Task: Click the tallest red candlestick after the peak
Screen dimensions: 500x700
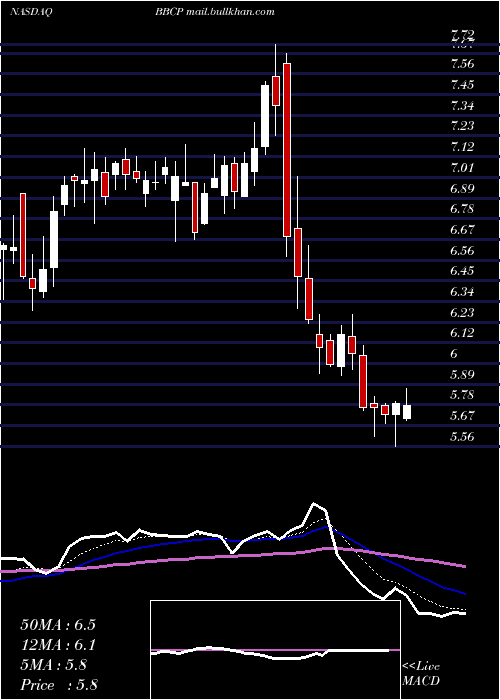Action: [287, 150]
